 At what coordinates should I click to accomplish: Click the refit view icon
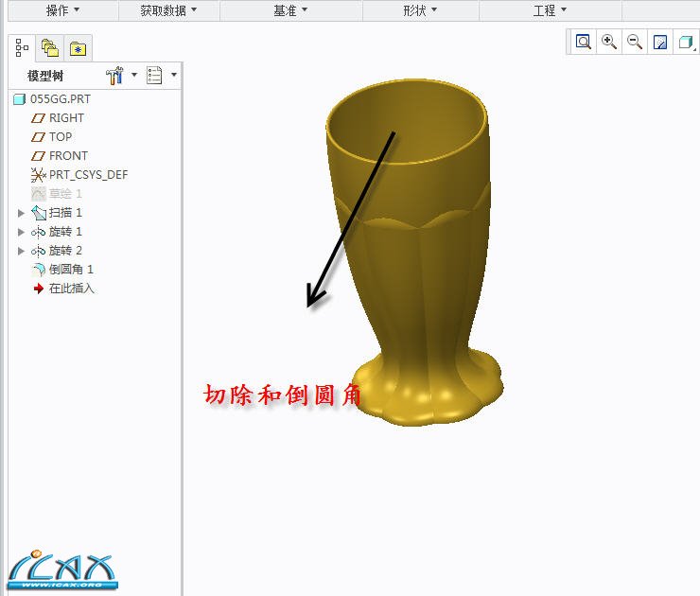(583, 42)
